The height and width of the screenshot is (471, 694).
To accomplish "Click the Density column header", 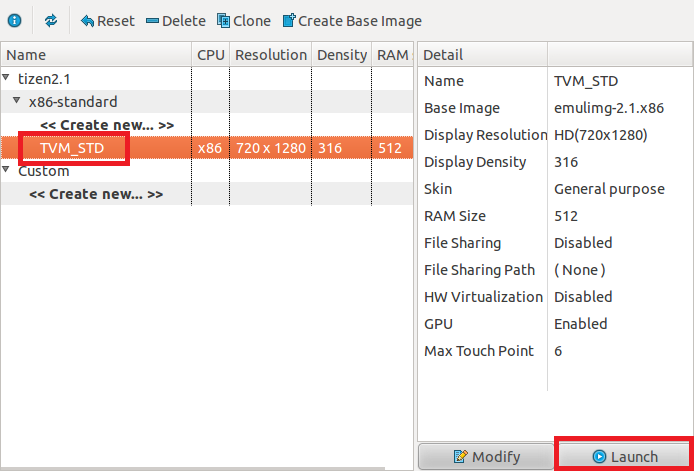I will (x=342, y=55).
